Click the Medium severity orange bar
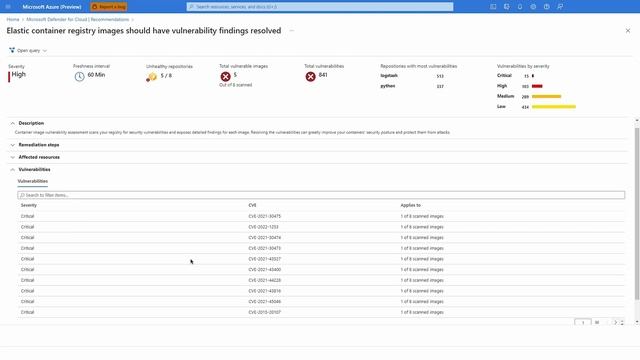The image size is (640, 360). 547,96
